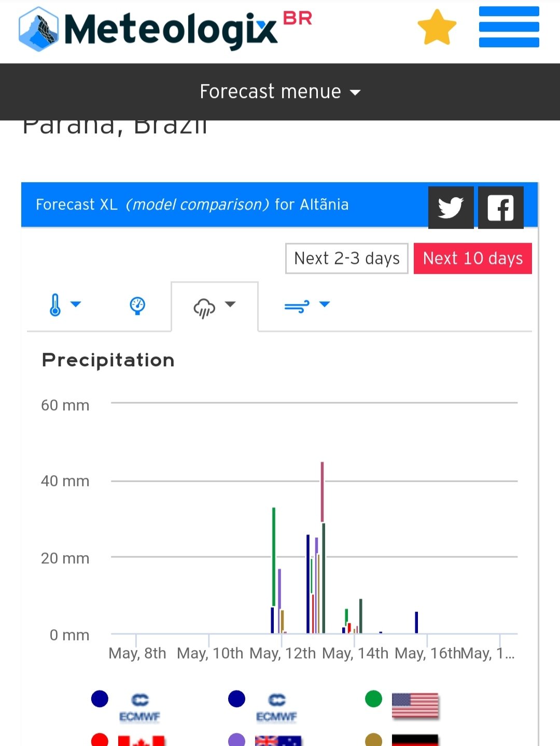
Task: Share forecast on Twitter
Action: 451,208
